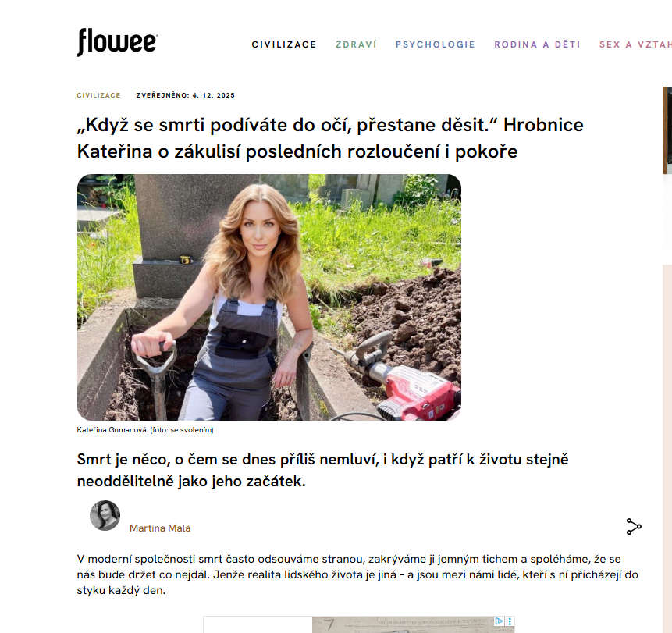The width and height of the screenshot is (672, 633).
Task: Click the subheading starting Smrt je něco
Action: (x=322, y=470)
